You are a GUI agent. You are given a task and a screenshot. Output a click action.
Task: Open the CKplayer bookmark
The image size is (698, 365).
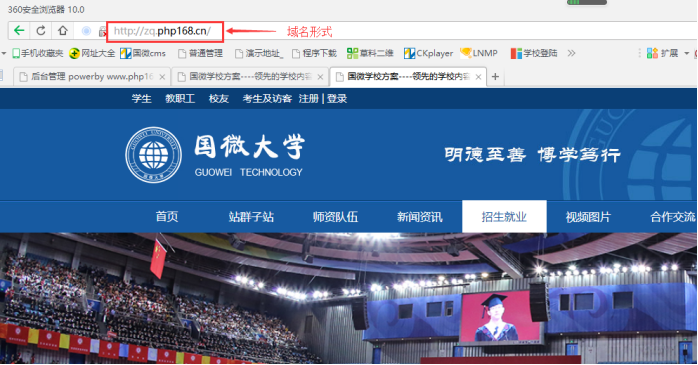point(428,53)
